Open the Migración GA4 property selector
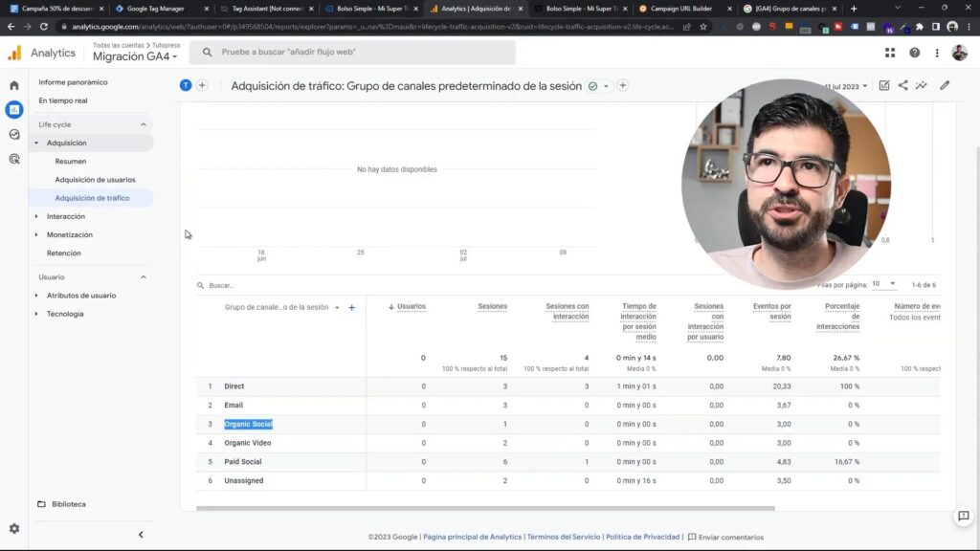Image resolution: width=980 pixels, height=551 pixels. tap(135, 56)
